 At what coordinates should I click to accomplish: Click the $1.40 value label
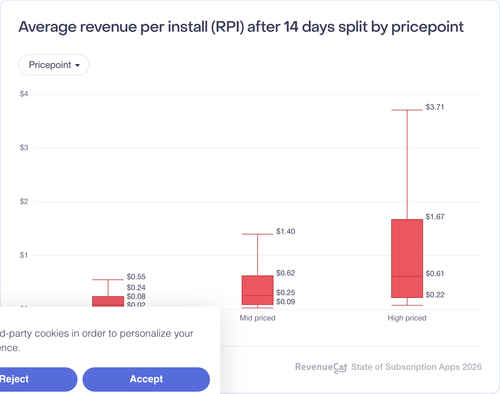286,231
